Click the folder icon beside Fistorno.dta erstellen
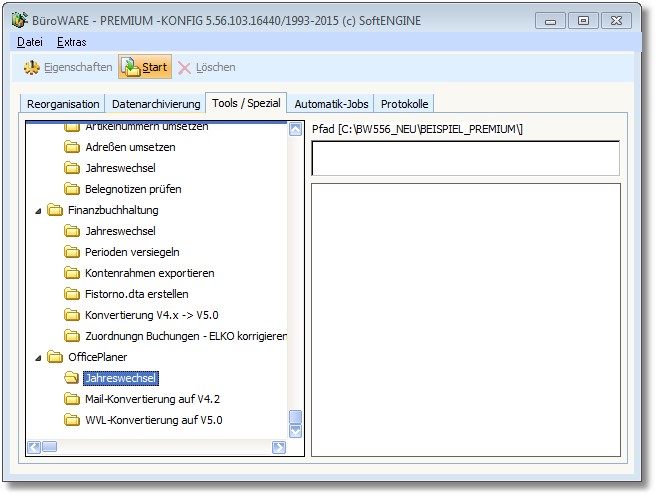656x496 pixels. point(72,294)
